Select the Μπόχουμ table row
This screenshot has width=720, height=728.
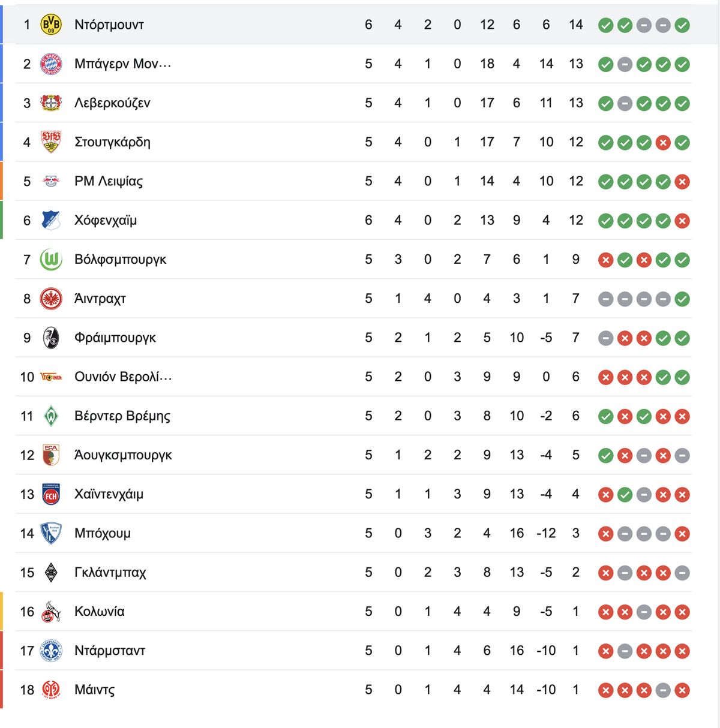(353, 533)
